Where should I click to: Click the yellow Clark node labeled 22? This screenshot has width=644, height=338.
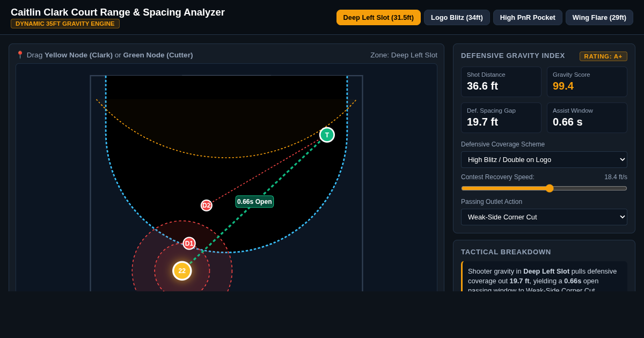point(182,271)
